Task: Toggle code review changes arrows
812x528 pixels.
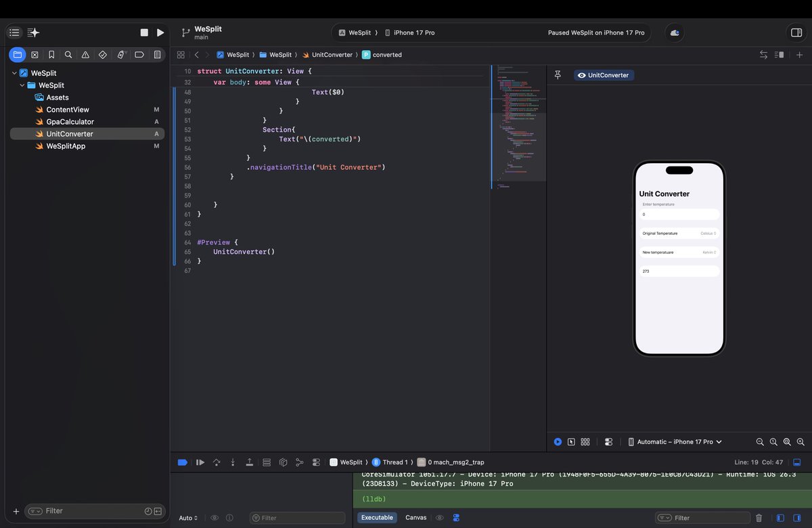Action: [x=763, y=55]
